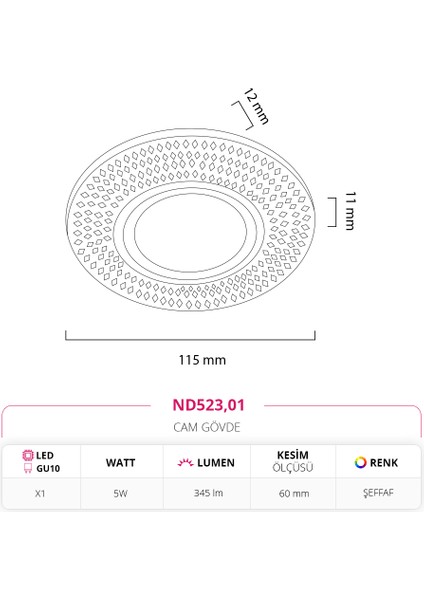Image resolution: width=424 pixels, height=600 pixels.
Task: Click the 12 mm dimension label
Action: click(256, 106)
